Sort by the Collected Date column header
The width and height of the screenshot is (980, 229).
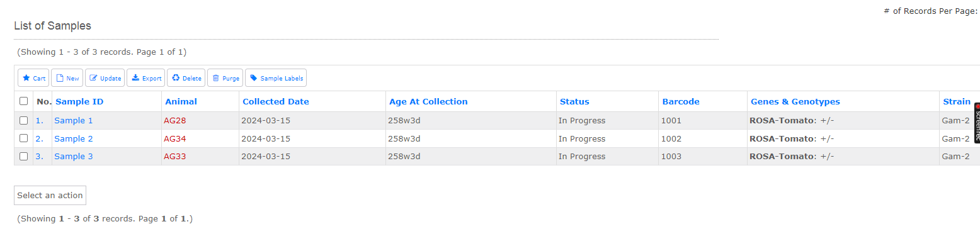(x=276, y=101)
